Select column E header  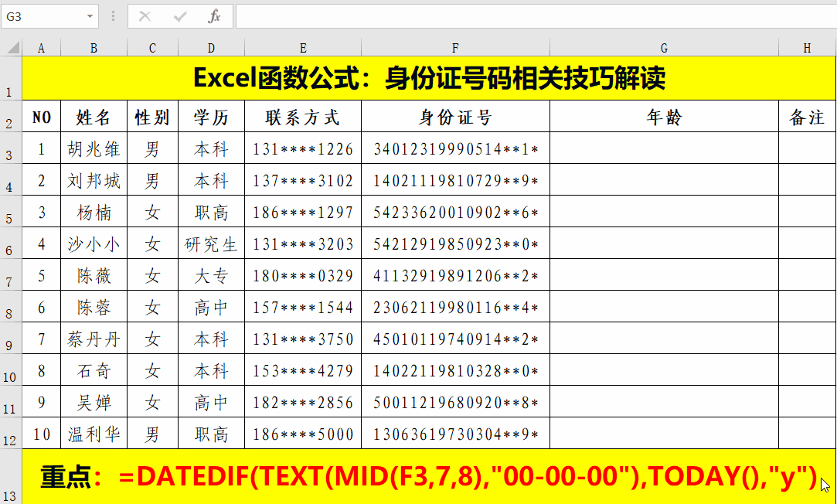coord(303,48)
